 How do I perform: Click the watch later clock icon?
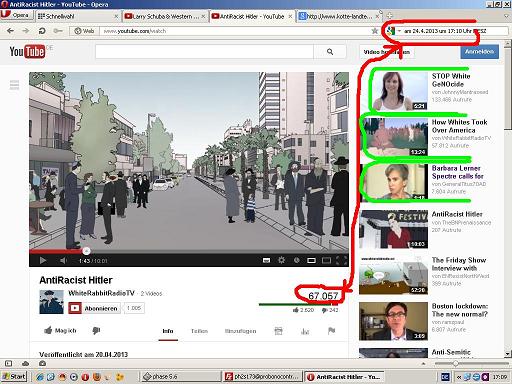296,260
